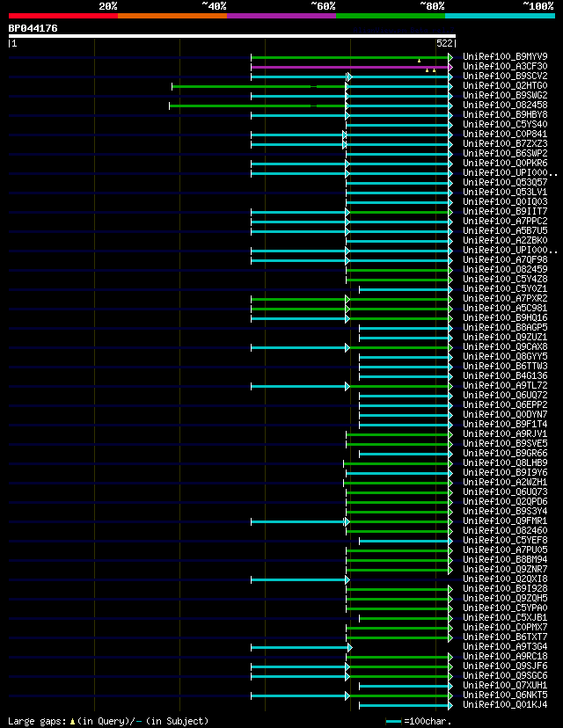Select the UniRef100_B9HBY8 label

(505, 114)
